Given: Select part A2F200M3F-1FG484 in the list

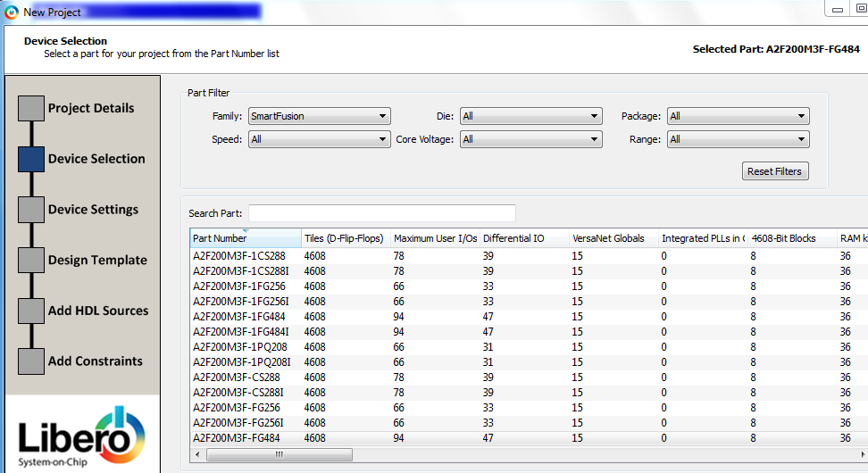Looking at the screenshot, I should tap(235, 317).
